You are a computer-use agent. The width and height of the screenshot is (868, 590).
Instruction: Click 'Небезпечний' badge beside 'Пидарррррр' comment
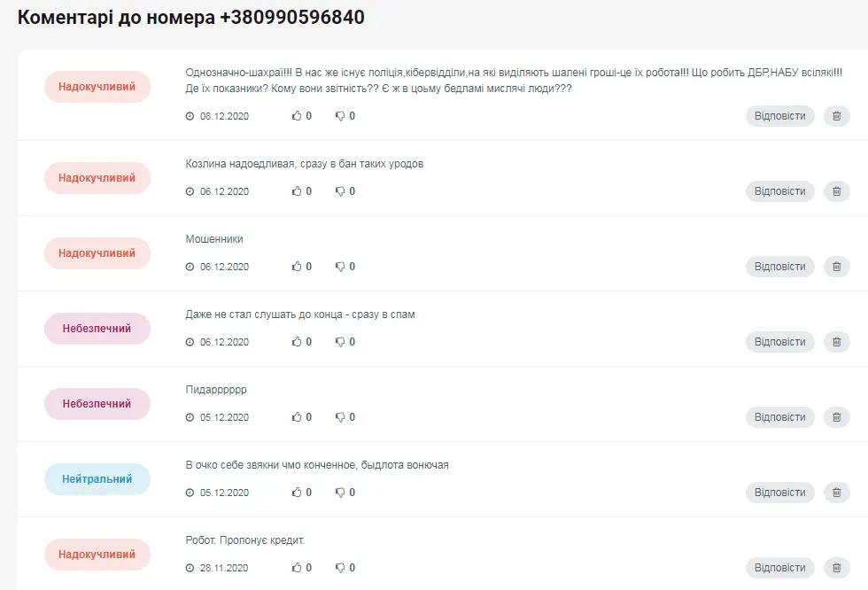click(x=97, y=403)
